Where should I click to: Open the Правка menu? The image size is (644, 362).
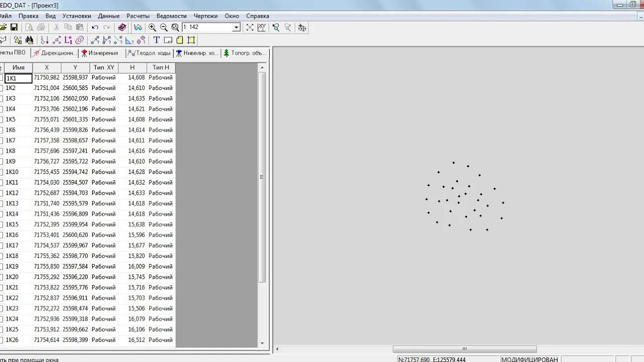[28, 16]
